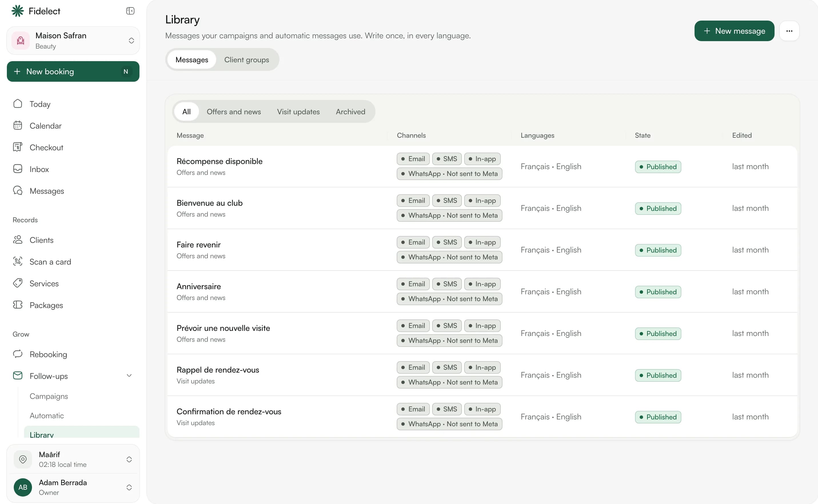Open Scan a card via its scan icon
818x504 pixels.
pyautogui.click(x=18, y=261)
